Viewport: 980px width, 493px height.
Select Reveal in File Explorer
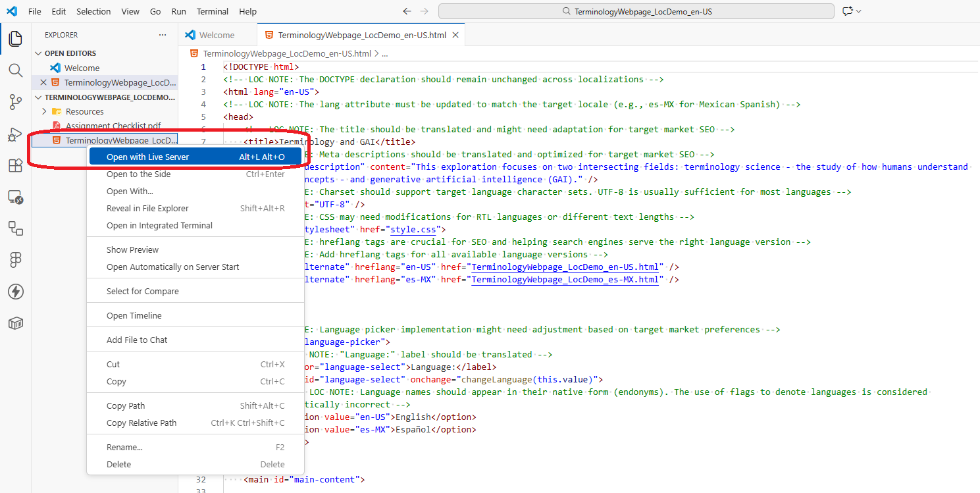coord(195,209)
